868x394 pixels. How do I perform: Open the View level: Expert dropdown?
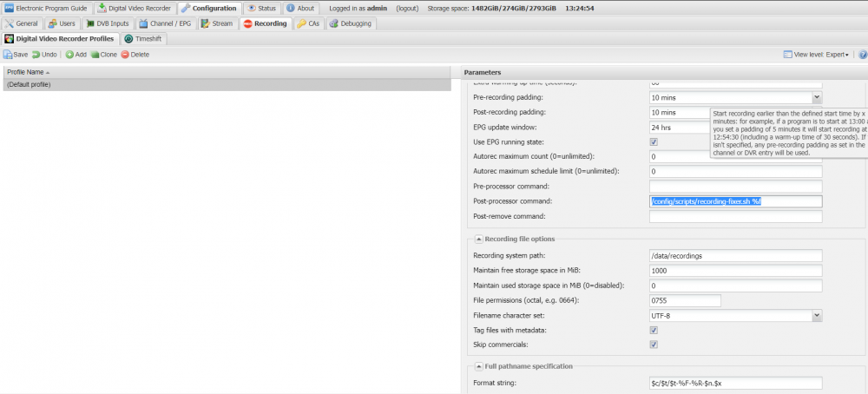click(816, 55)
